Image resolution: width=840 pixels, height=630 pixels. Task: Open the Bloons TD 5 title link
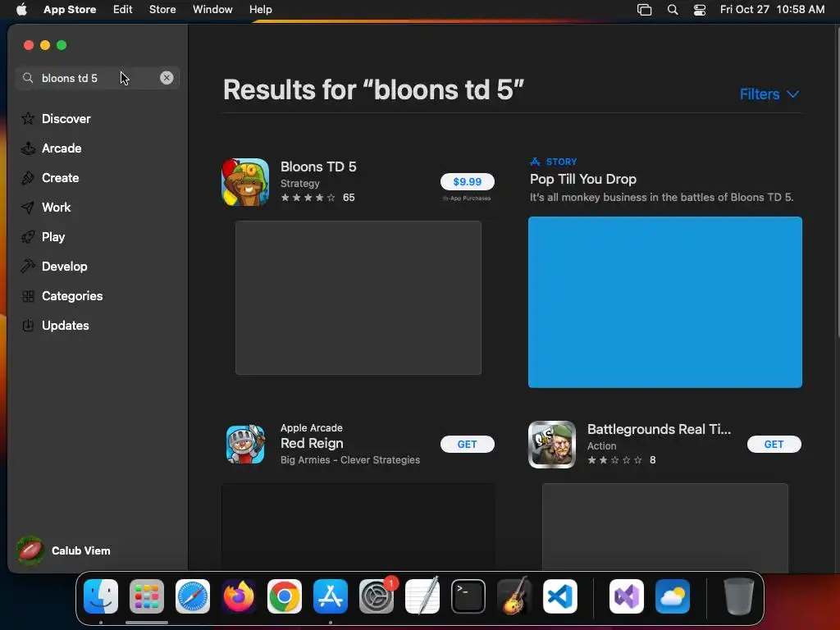coord(318,167)
